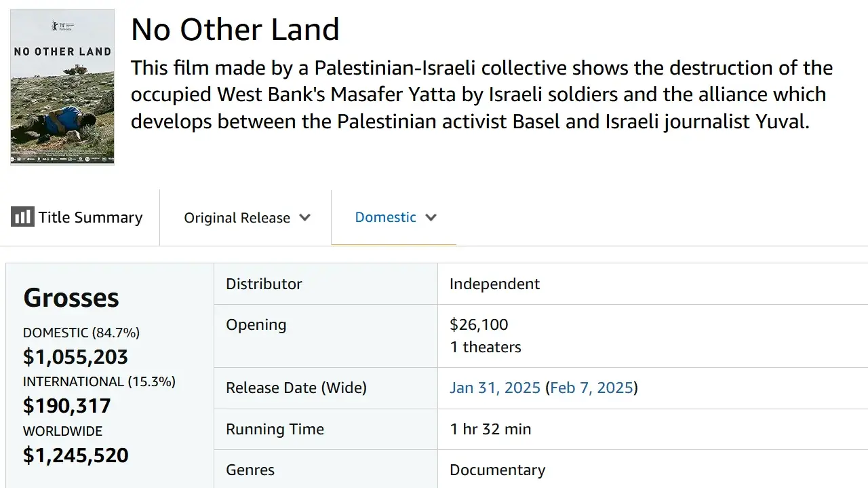
Task: Switch to the Domestic tab
Action: pyautogui.click(x=394, y=217)
